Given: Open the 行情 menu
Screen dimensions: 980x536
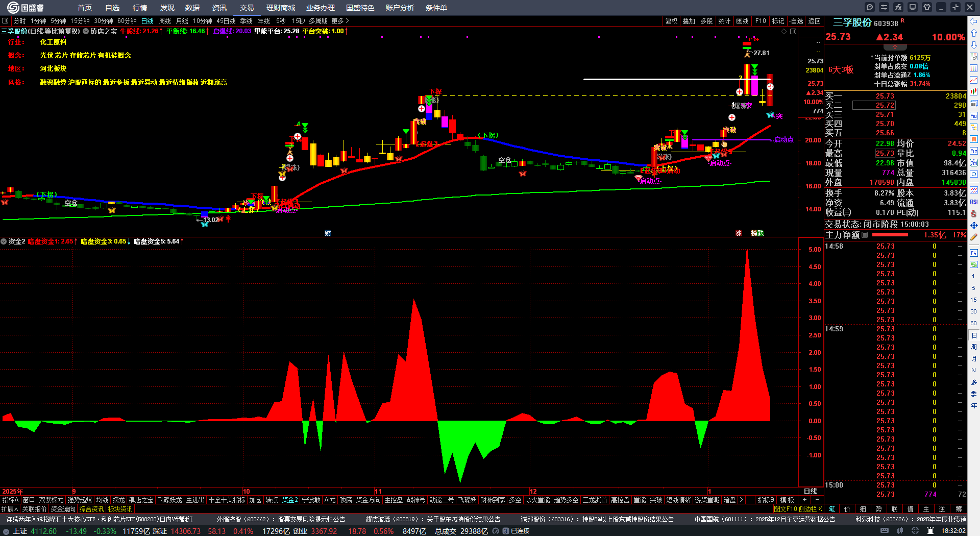Looking at the screenshot, I should (x=140, y=8).
